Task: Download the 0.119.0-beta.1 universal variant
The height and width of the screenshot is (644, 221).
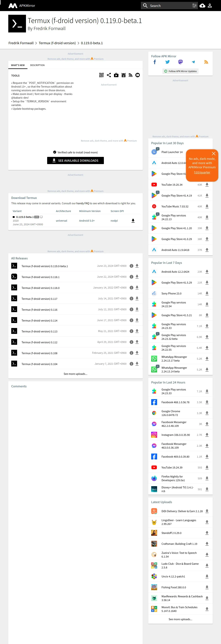Action: click(x=133, y=221)
